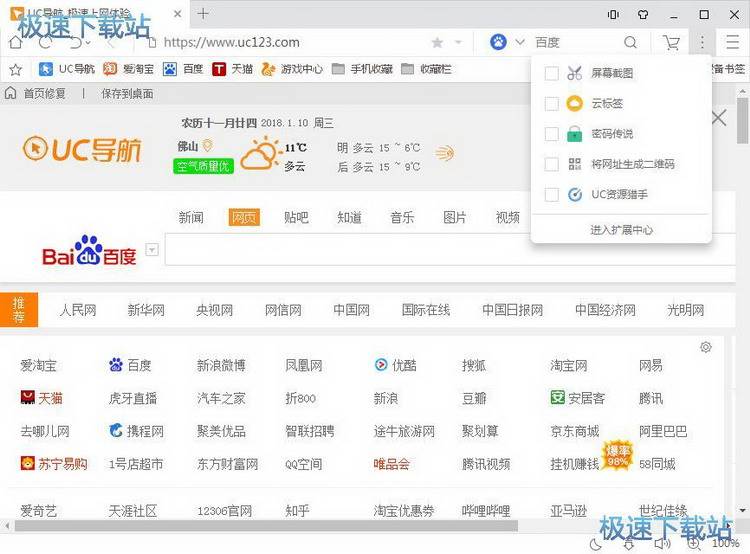Bookmark this page with the address bar star
750x554 pixels.
[x=437, y=43]
